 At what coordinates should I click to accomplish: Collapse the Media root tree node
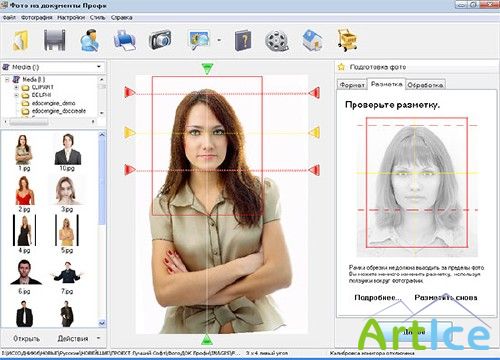pyautogui.click(x=7, y=79)
